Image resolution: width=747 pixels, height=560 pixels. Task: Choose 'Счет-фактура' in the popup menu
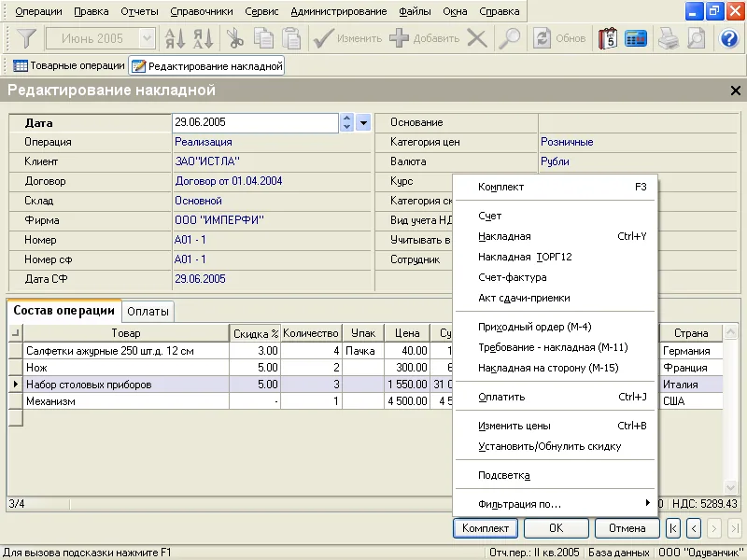point(513,277)
